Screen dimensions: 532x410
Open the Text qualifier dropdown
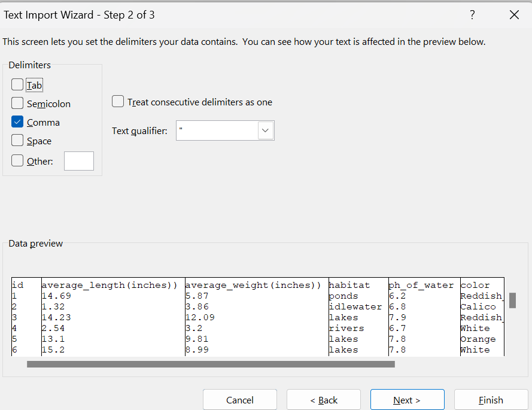pyautogui.click(x=265, y=130)
